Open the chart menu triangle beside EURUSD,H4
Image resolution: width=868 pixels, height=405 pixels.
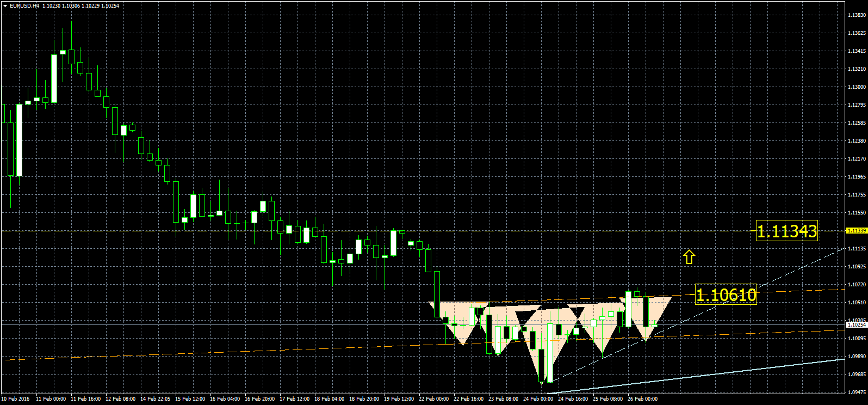pos(5,6)
